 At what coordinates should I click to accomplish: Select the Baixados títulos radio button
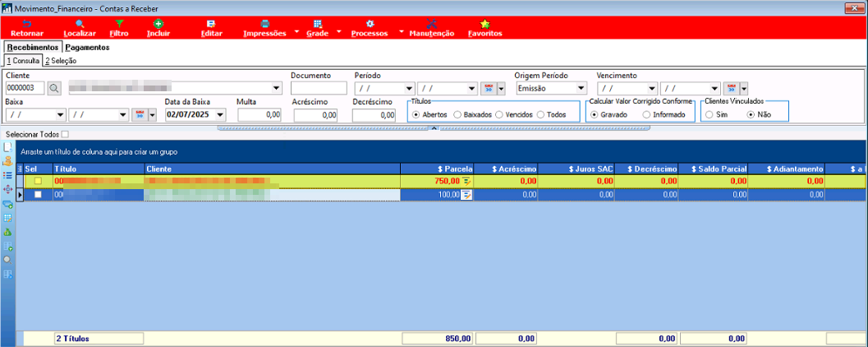tap(457, 114)
